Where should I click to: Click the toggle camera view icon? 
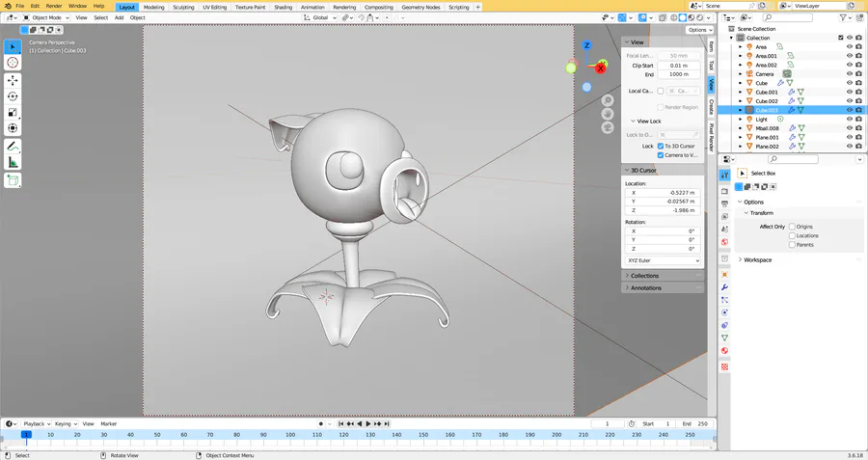(x=608, y=127)
